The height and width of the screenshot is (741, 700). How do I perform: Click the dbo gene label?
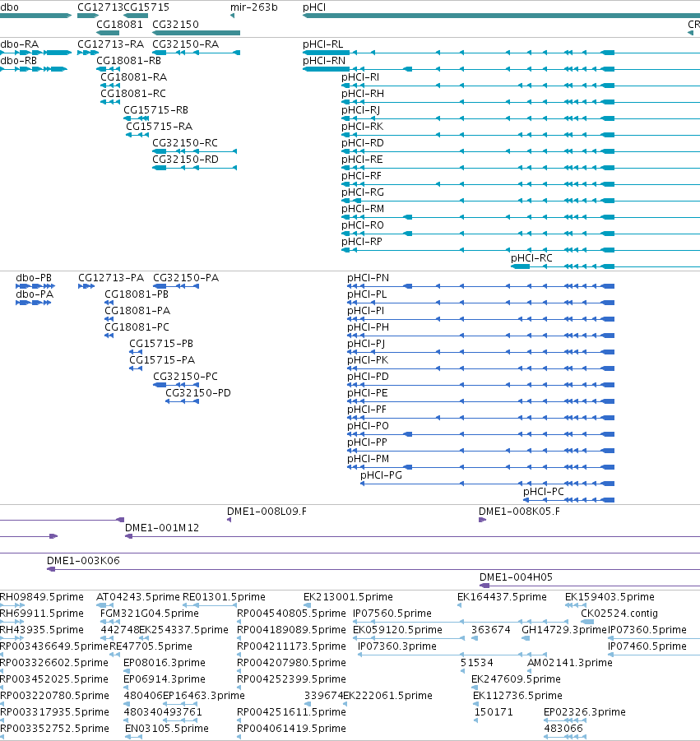(x=9, y=7)
